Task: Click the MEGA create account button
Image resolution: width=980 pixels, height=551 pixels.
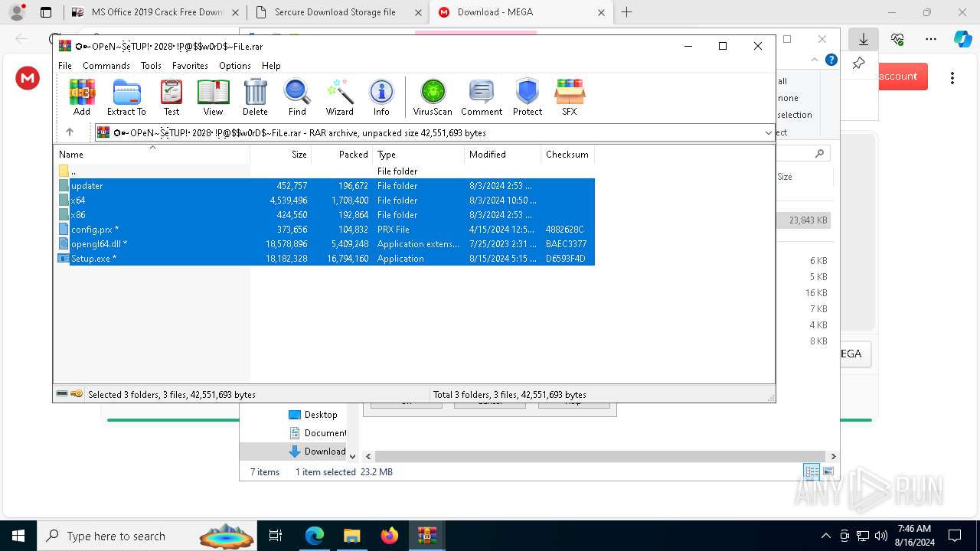Action: point(902,77)
